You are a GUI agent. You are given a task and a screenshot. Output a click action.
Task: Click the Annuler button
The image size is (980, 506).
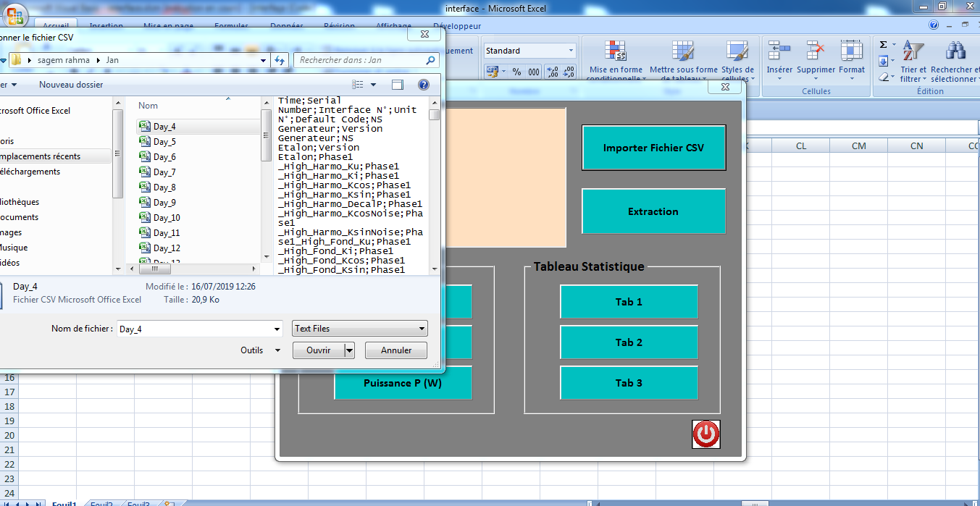coord(396,350)
